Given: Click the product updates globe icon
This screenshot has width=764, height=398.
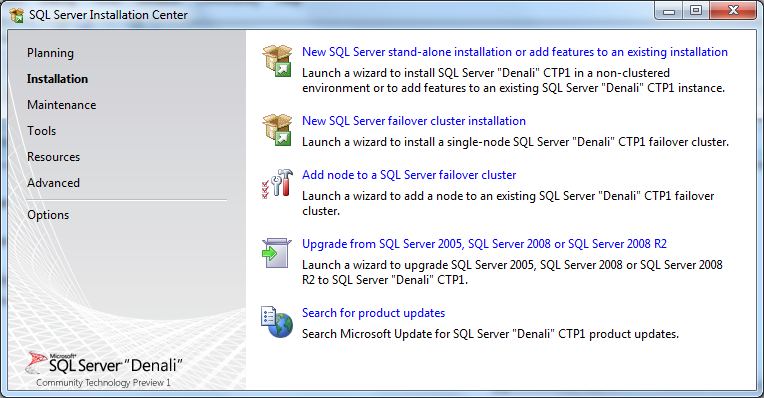Looking at the screenshot, I should [x=277, y=322].
